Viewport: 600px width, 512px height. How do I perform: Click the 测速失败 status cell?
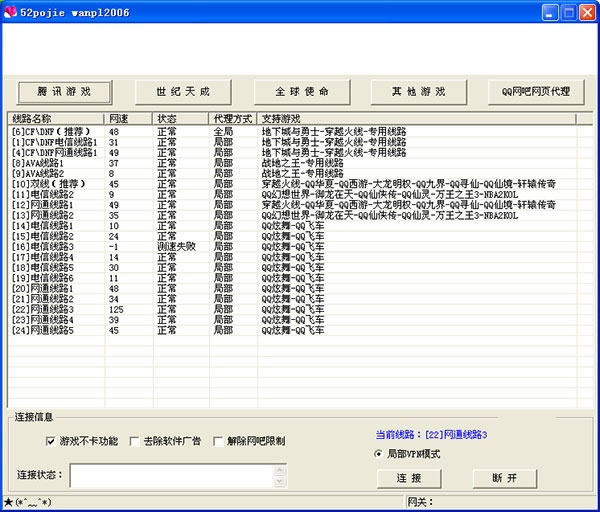pos(176,247)
